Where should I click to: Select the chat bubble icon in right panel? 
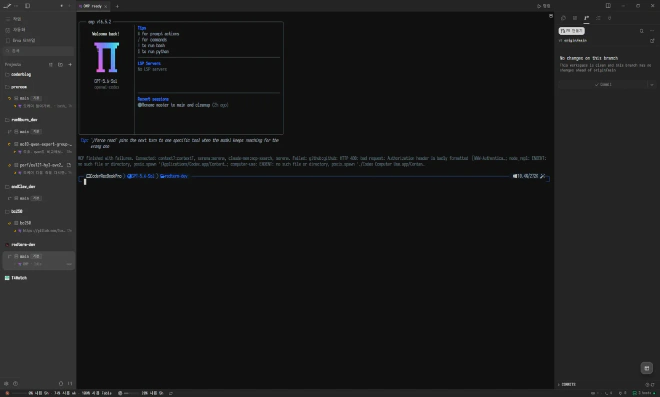click(563, 18)
